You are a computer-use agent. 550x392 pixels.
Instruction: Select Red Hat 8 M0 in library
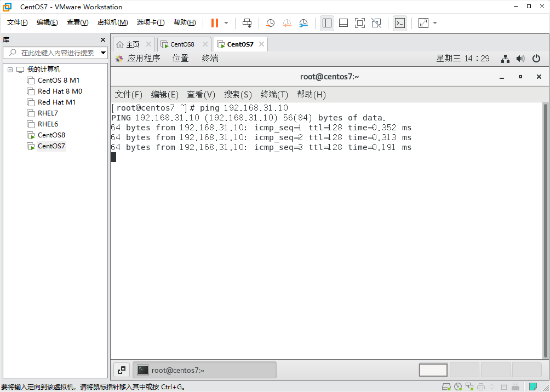click(x=60, y=91)
